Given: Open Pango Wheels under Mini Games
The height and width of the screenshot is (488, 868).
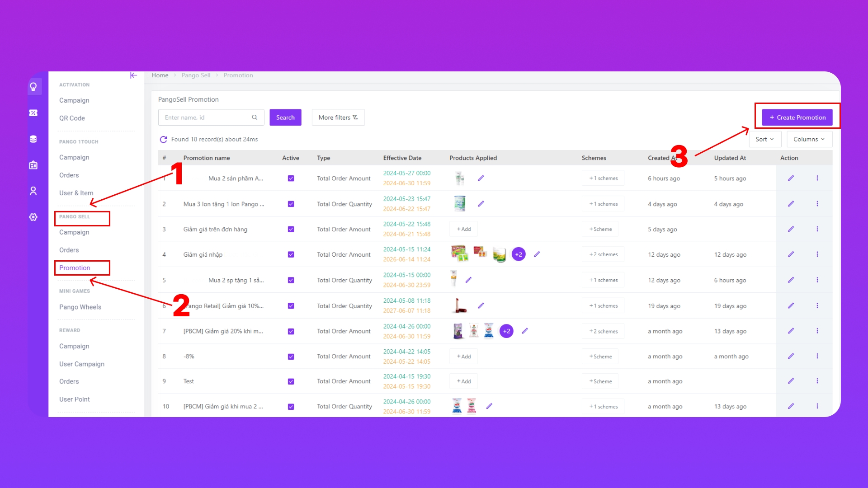Looking at the screenshot, I should (80, 307).
